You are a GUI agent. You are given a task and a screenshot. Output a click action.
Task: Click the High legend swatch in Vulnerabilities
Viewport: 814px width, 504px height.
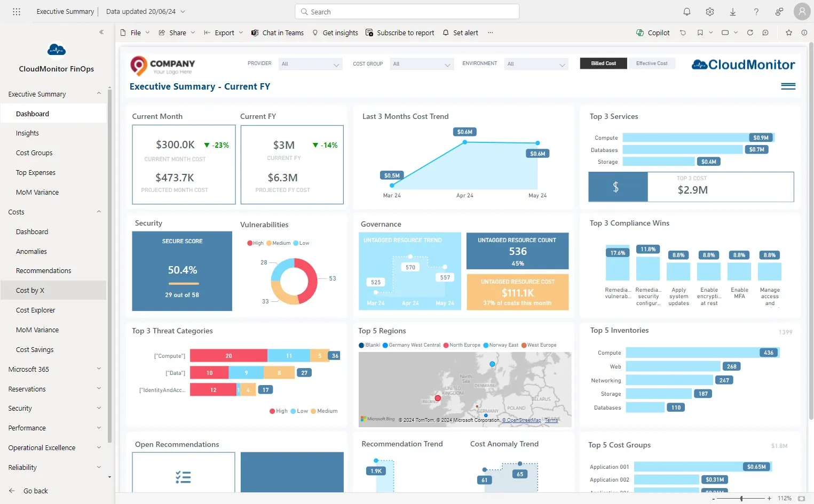[249, 243]
